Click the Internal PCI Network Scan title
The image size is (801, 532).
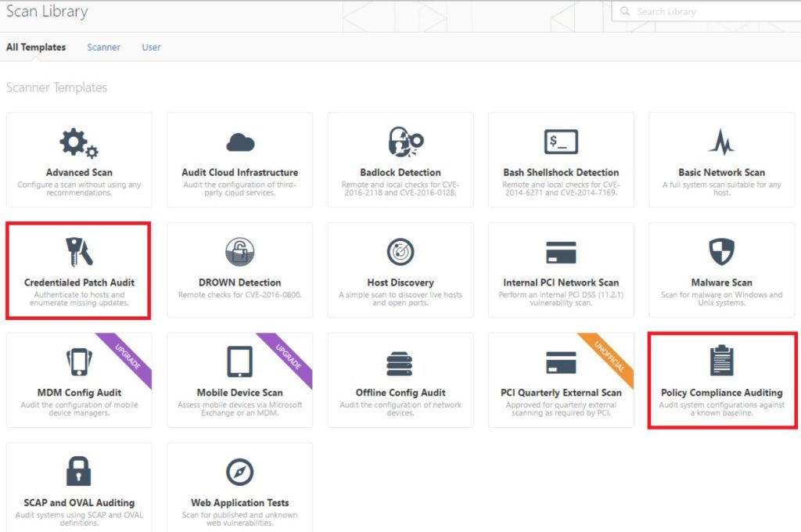[x=561, y=282]
